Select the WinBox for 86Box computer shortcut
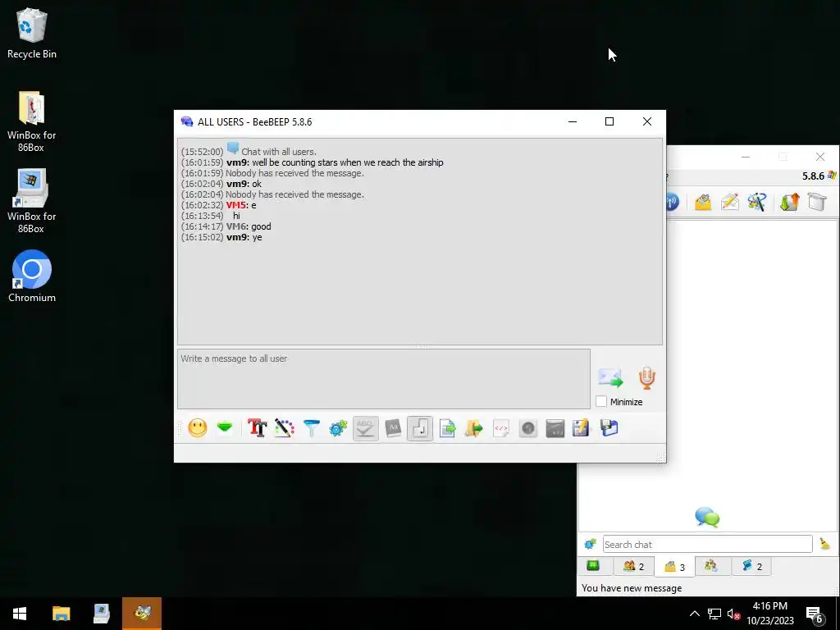 (31, 202)
